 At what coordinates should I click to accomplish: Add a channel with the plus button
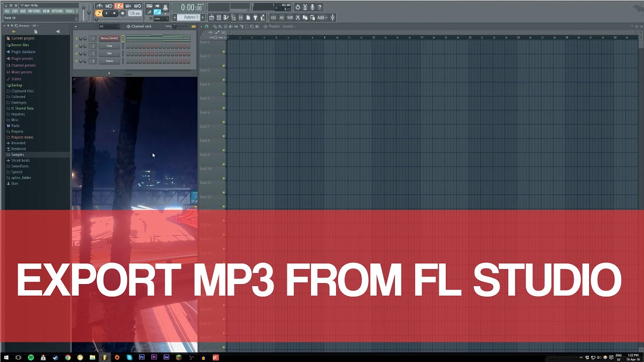coord(109,73)
